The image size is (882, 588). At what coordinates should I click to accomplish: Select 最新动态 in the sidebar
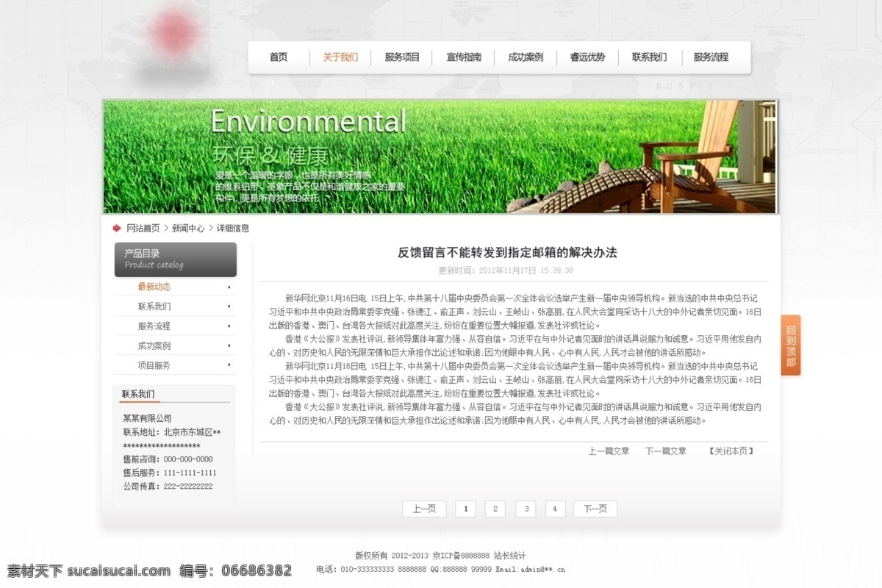pyautogui.click(x=154, y=287)
